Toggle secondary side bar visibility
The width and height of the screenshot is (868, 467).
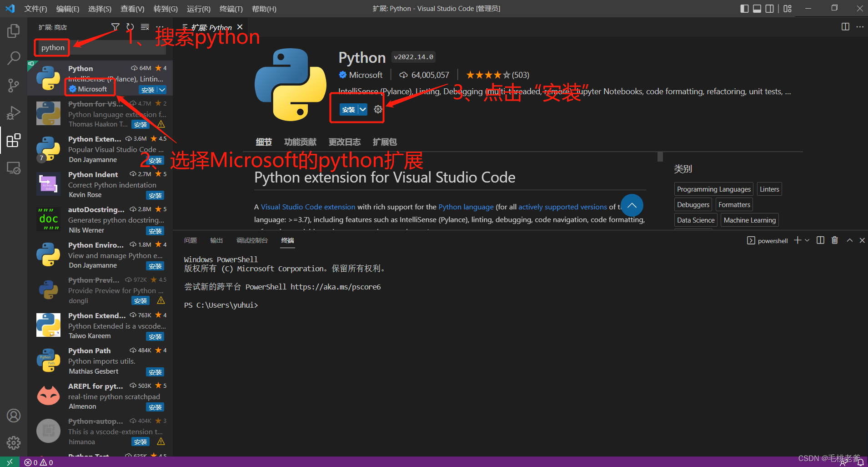pyautogui.click(x=770, y=8)
